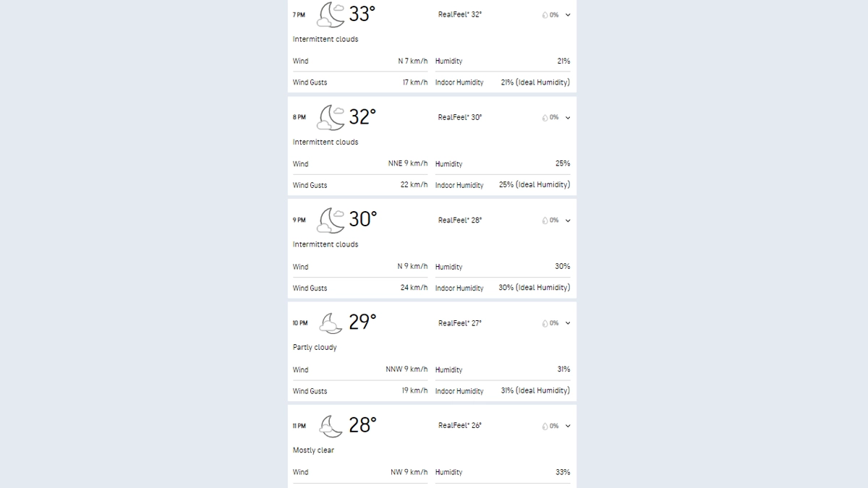Click the 7 PM precipitation raindrop icon
Image resolution: width=868 pixels, height=488 pixels.
pos(545,15)
